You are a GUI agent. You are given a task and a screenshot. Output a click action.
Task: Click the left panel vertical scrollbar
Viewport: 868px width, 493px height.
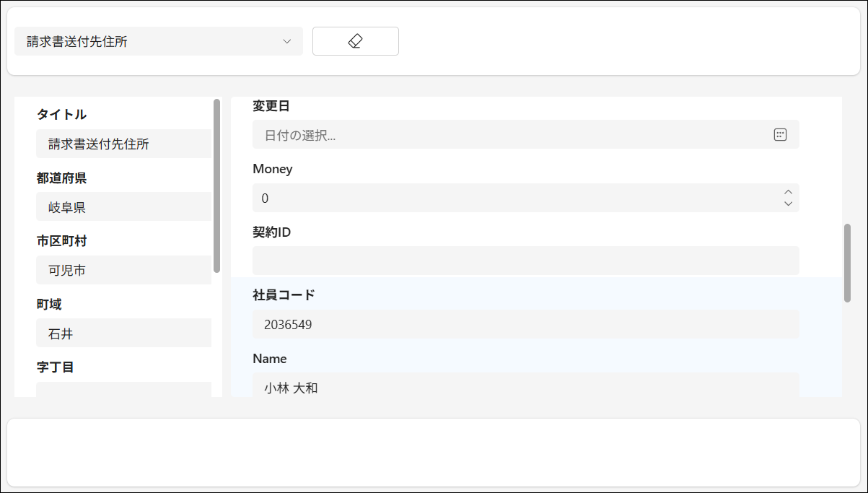[216, 186]
